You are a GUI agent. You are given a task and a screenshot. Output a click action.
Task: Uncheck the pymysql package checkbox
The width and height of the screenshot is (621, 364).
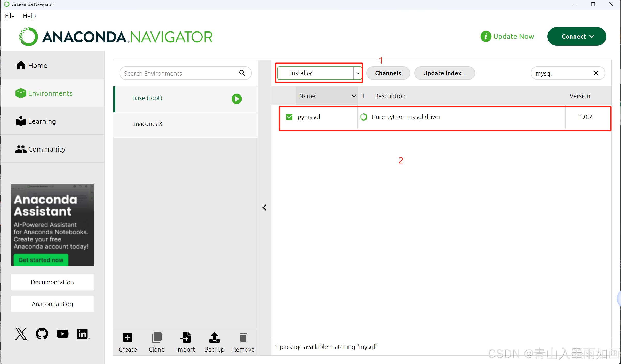click(289, 117)
